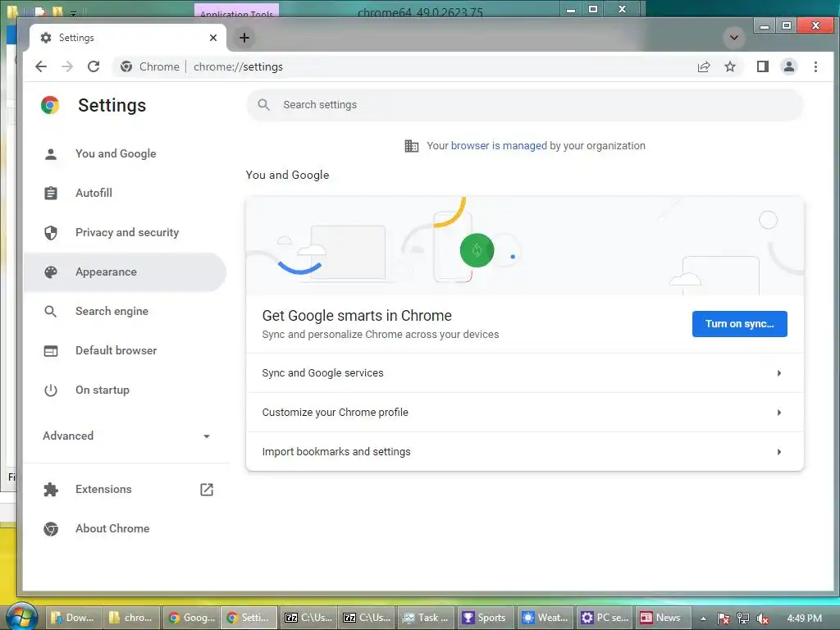Click the 4:49 PM taskbar clock

point(805,619)
